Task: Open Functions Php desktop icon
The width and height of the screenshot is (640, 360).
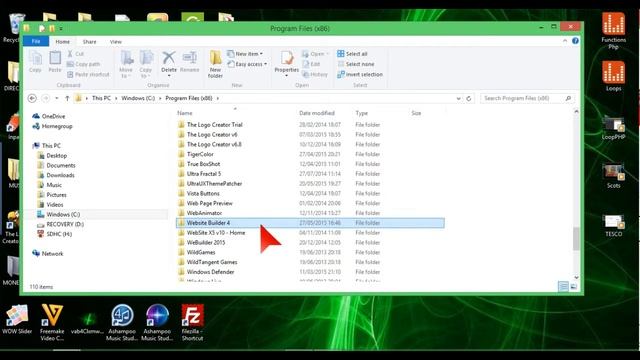Action: [x=613, y=31]
